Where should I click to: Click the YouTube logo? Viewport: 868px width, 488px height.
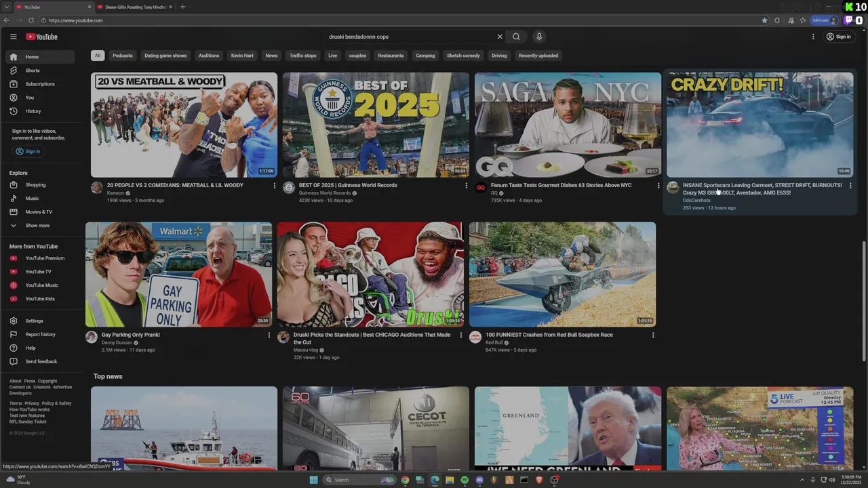41,37
